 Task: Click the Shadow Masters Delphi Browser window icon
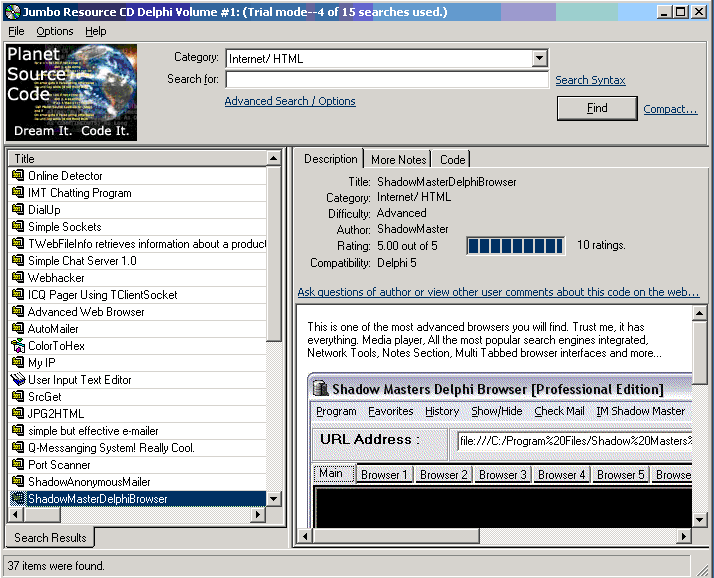321,389
